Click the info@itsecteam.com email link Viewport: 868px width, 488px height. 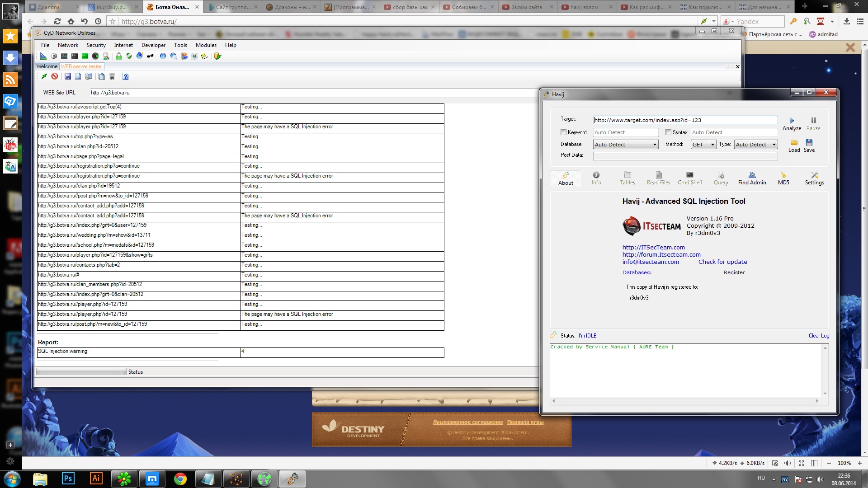click(x=651, y=262)
